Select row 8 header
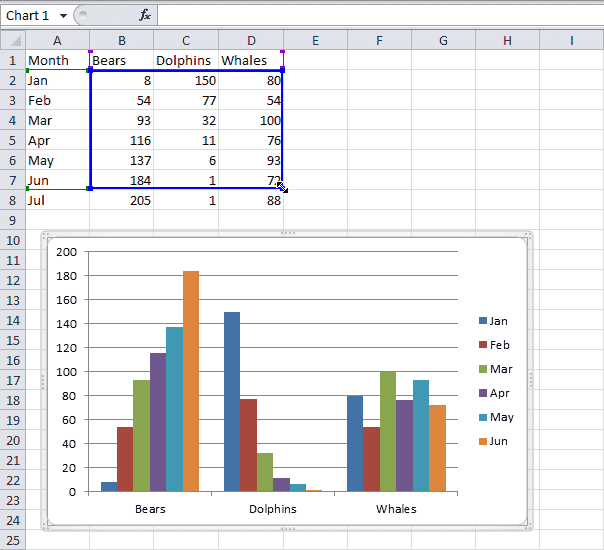 coord(12,200)
